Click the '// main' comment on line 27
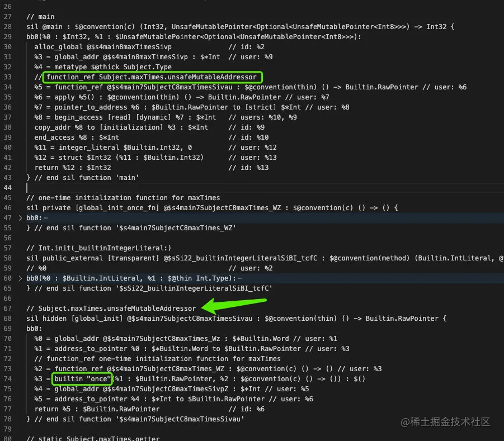 click(x=40, y=17)
